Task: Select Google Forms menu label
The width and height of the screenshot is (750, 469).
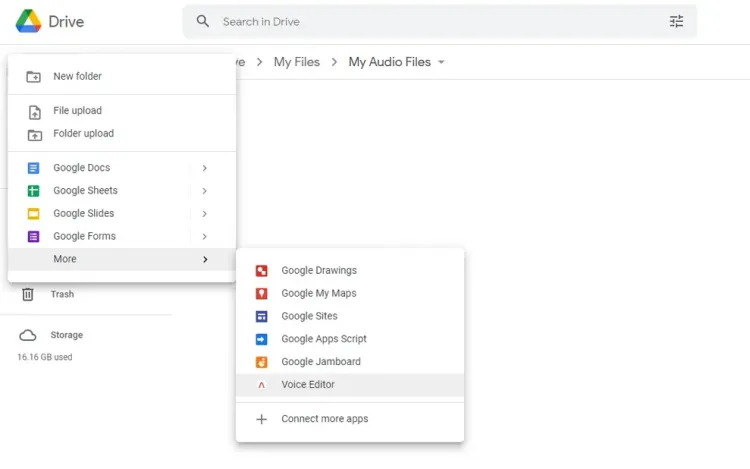Action: (85, 237)
